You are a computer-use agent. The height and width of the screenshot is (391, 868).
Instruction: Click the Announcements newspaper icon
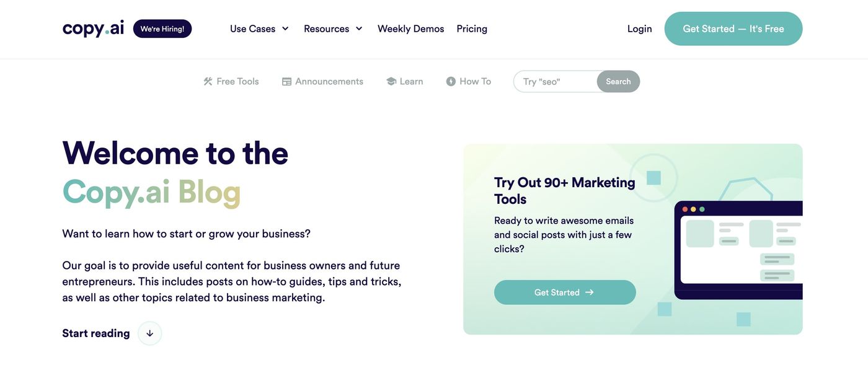286,81
